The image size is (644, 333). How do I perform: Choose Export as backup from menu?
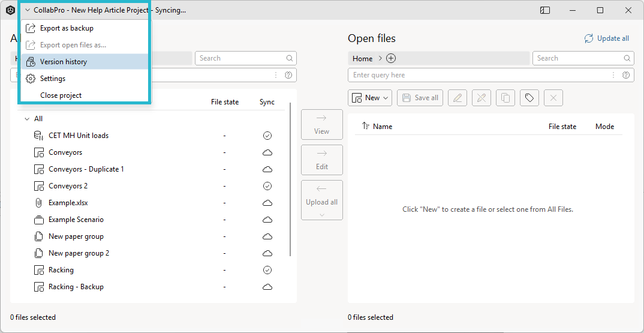[x=85, y=28]
